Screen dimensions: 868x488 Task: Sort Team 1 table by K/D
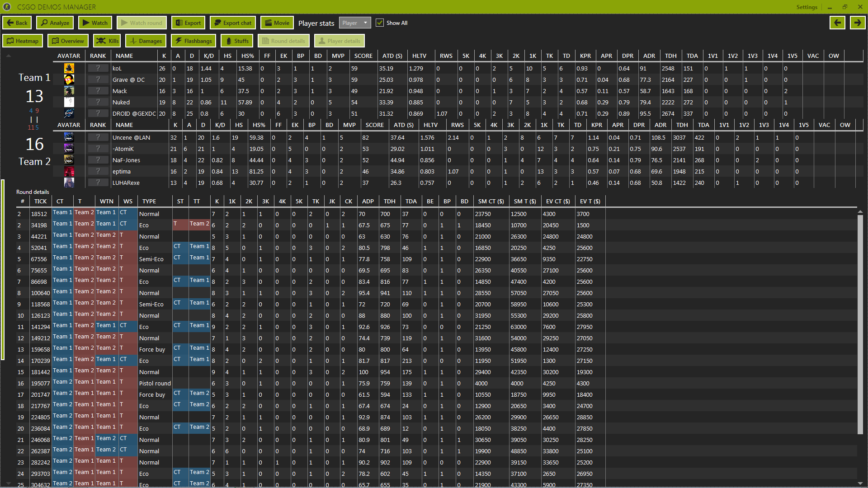[209, 56]
